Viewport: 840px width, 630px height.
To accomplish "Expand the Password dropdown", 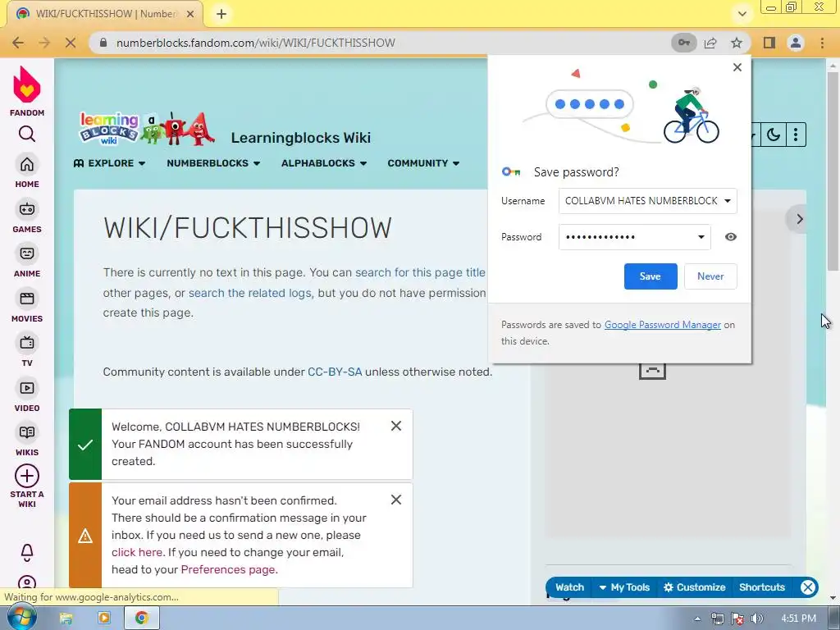I will [701, 237].
